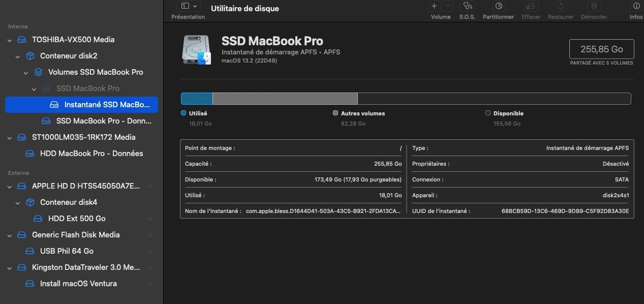Eject HDD Ext 500 Go volume

(x=150, y=219)
